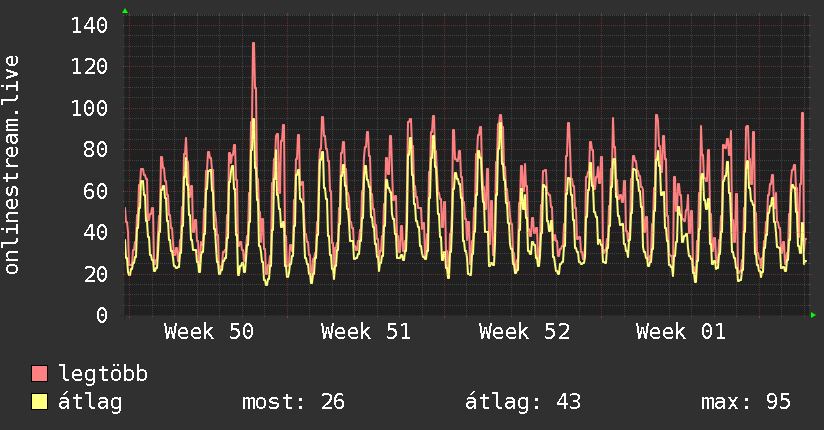The width and height of the screenshot is (824, 430).
Task: Click the 20 y-axis label
Action: 96,274
